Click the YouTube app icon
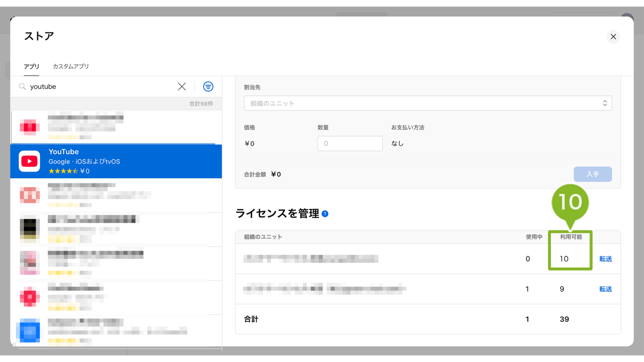The height and width of the screenshot is (362, 644). coord(29,161)
